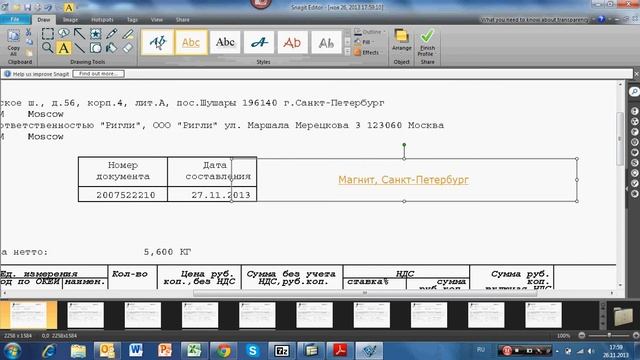Apply the first handwriting text style
This screenshot has height=360, width=640.
coord(158,42)
